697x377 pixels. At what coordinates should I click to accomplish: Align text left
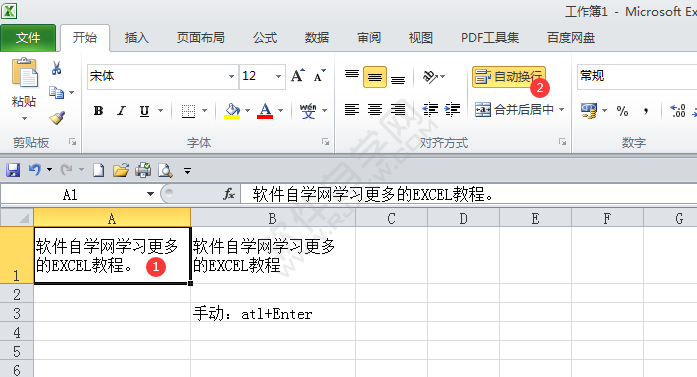coord(352,109)
